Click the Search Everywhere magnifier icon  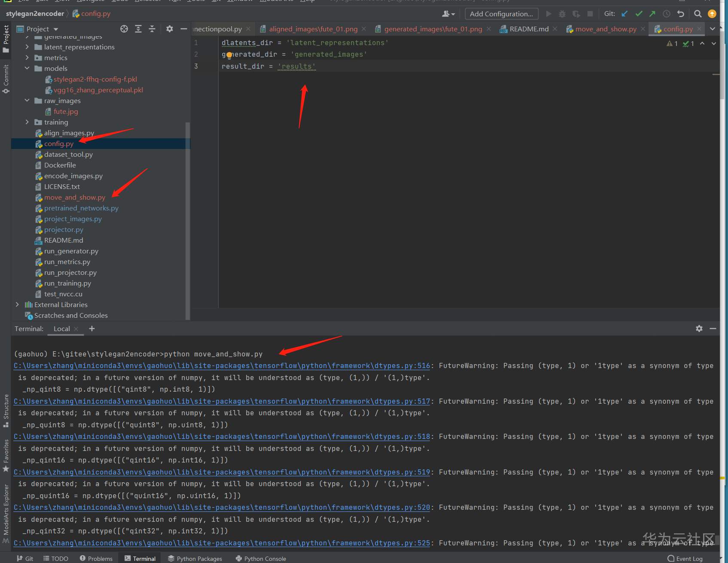pyautogui.click(x=698, y=14)
